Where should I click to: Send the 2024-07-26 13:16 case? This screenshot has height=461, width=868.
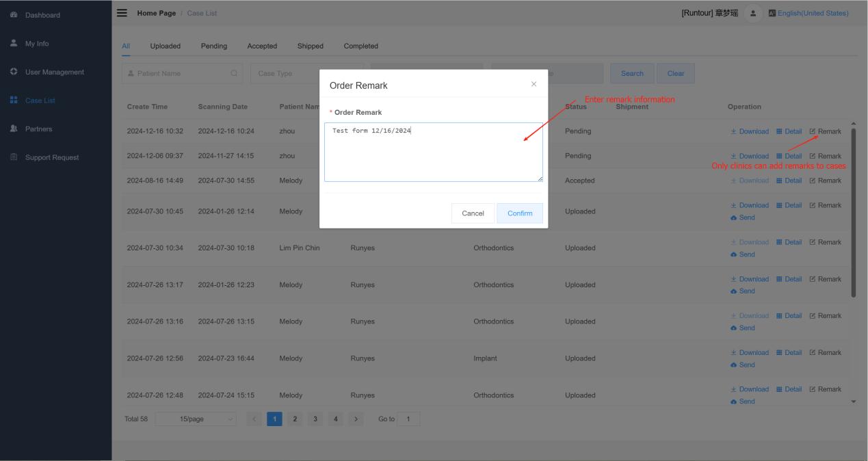[743, 328]
